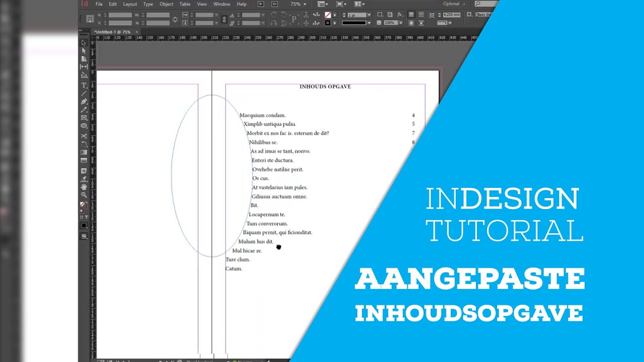Toggle constrain proportions for width and height
Screen dimensions: 644x362
(175, 19)
